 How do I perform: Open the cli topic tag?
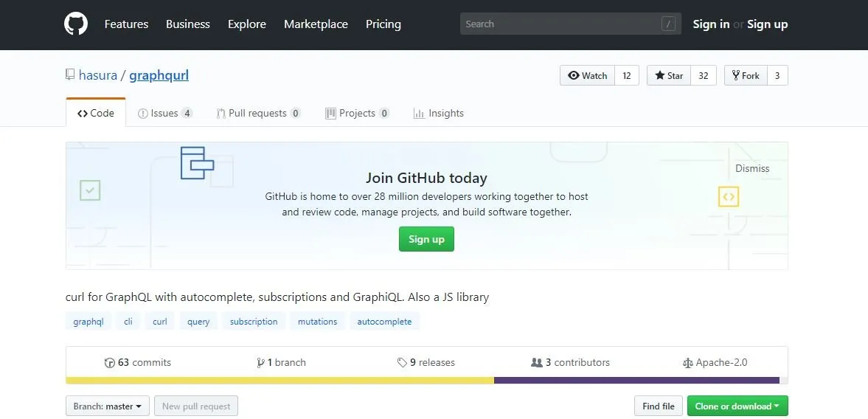pos(128,321)
